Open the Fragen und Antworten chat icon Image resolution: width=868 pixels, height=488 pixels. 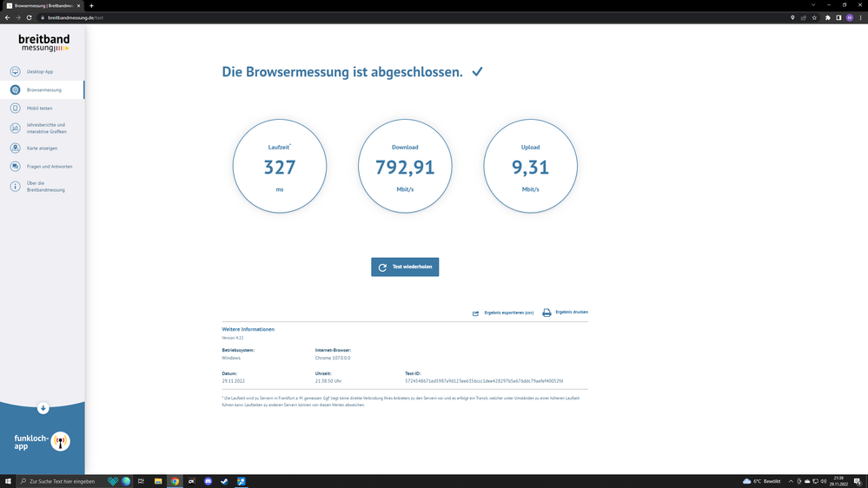[x=15, y=166]
